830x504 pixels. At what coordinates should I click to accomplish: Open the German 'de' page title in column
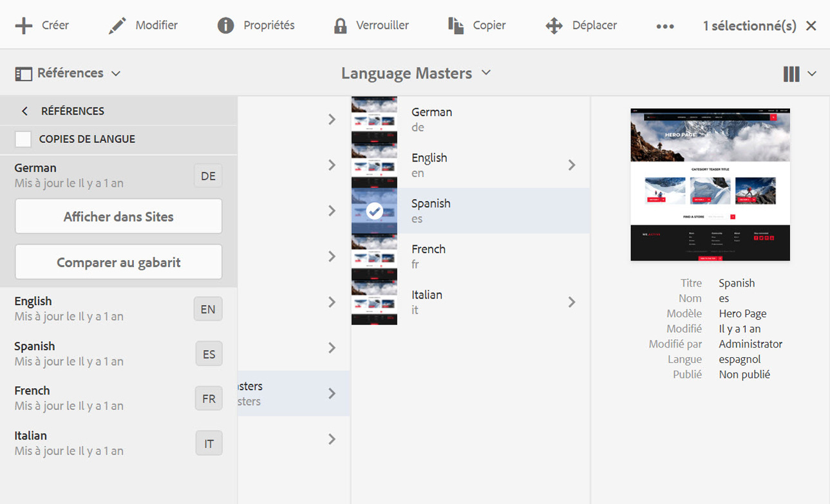coord(431,112)
